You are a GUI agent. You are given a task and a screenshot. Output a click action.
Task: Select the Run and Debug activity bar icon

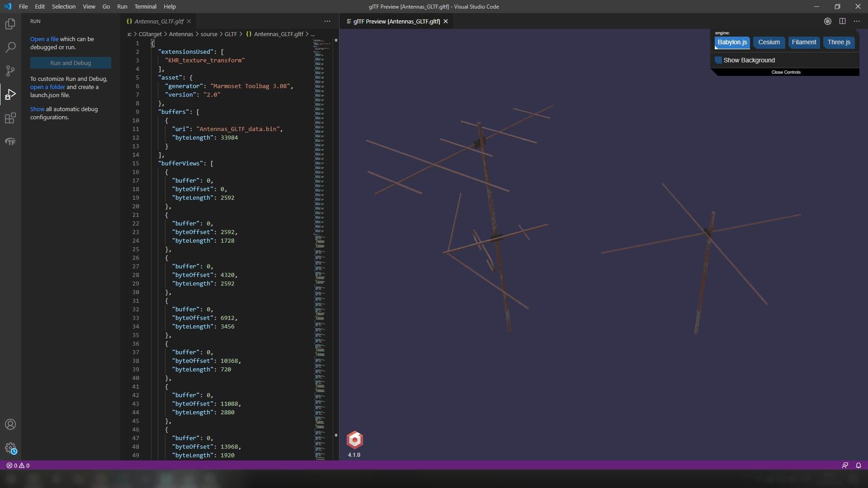point(10,94)
